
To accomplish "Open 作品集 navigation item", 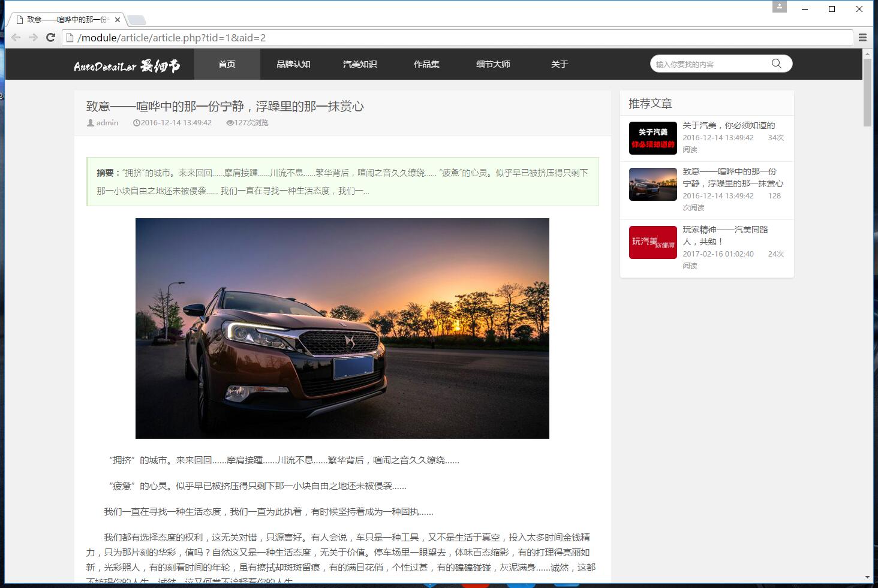I will (x=426, y=64).
